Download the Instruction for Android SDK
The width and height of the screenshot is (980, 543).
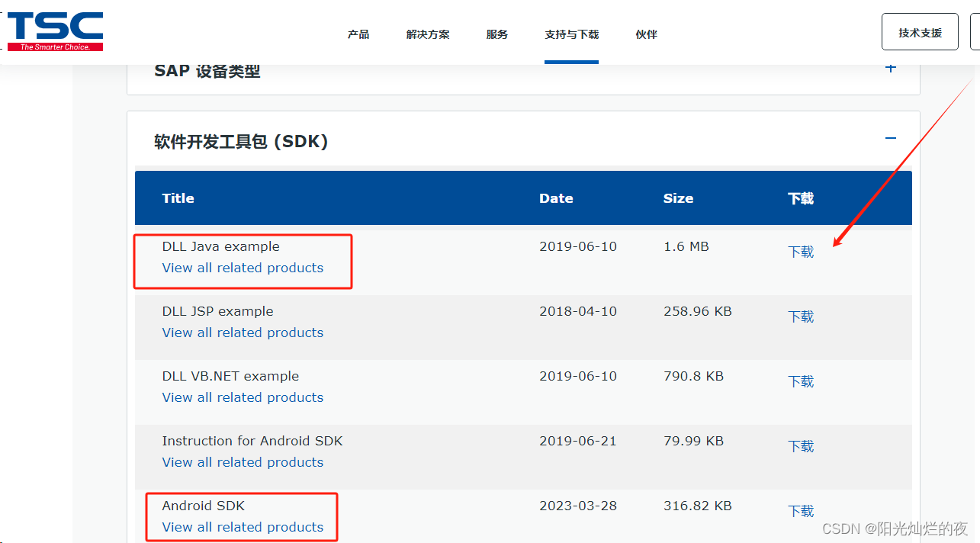(801, 445)
